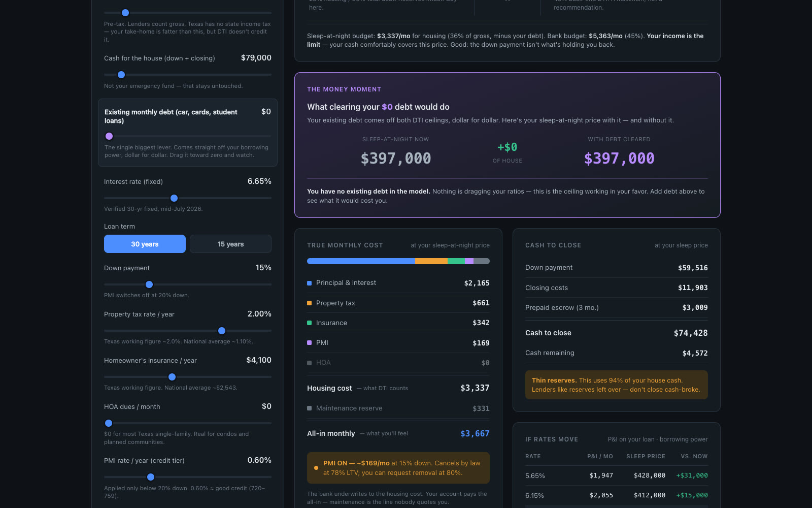Click the Cash for the house slider handle
The image size is (812, 508).
tap(121, 75)
